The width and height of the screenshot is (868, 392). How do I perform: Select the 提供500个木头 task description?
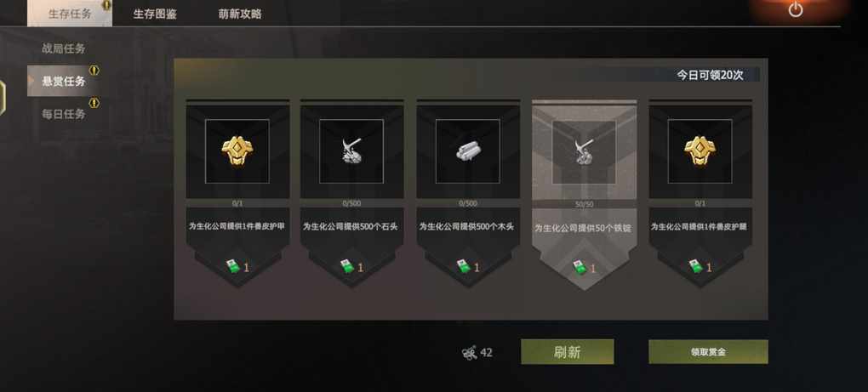point(468,227)
